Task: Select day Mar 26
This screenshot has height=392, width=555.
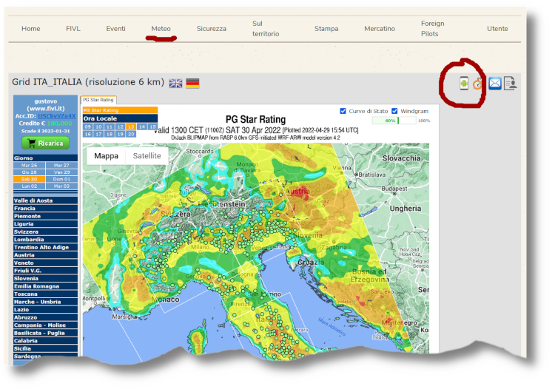Action: click(x=30, y=165)
